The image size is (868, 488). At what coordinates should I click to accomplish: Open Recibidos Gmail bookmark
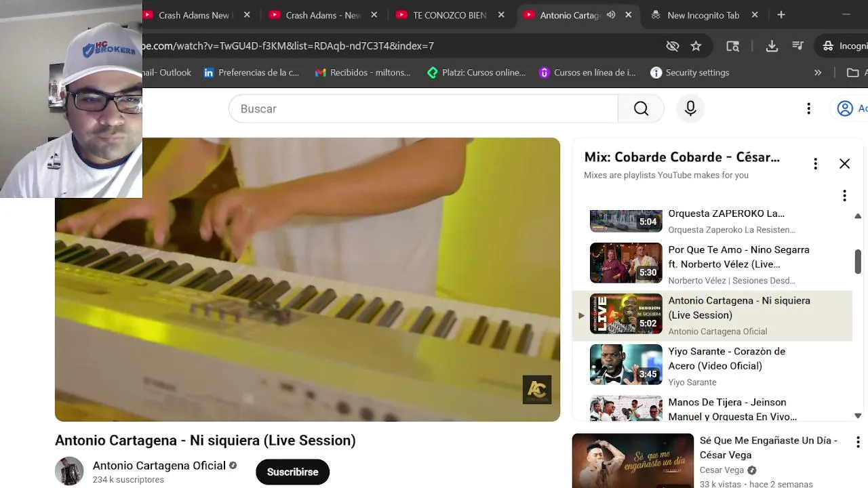[363, 73]
